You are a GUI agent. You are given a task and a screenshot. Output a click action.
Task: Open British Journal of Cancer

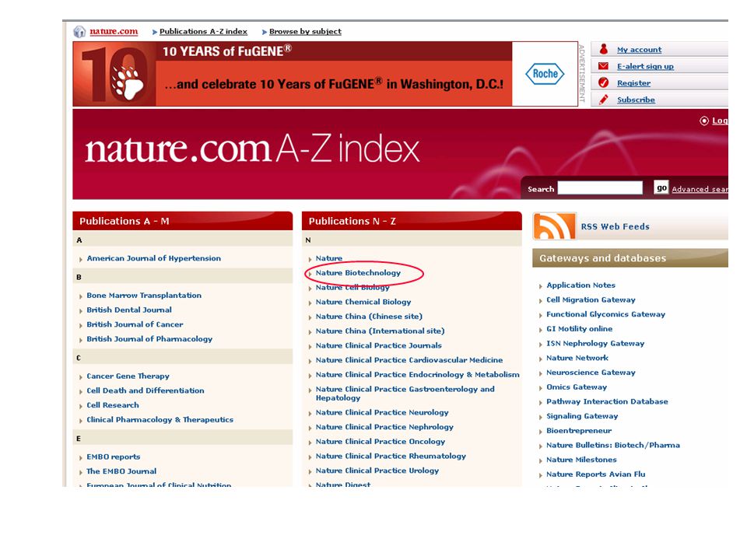tap(135, 324)
